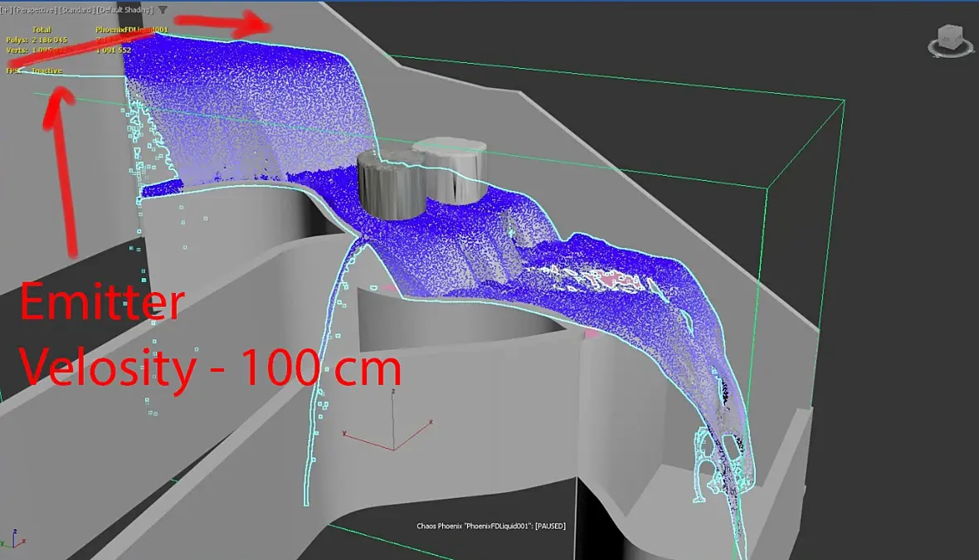This screenshot has width=979, height=560.
Task: Open the [+] general viewport menu
Action: click(x=6, y=10)
